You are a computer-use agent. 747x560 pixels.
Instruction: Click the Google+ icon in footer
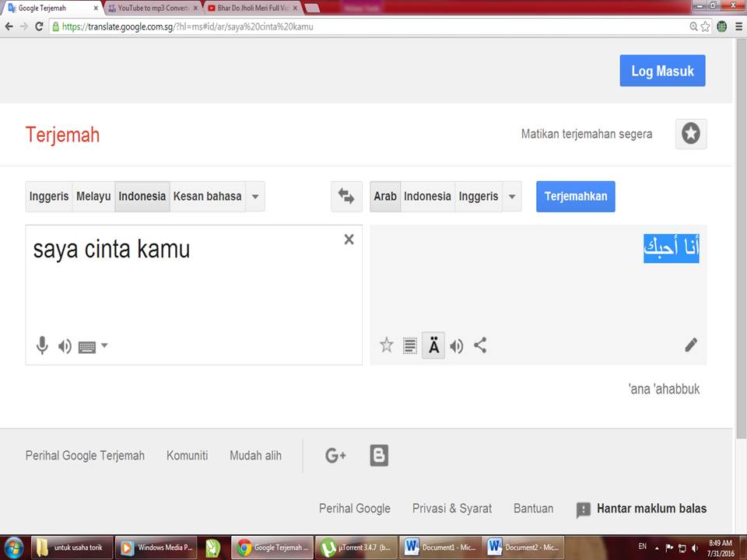335,456
